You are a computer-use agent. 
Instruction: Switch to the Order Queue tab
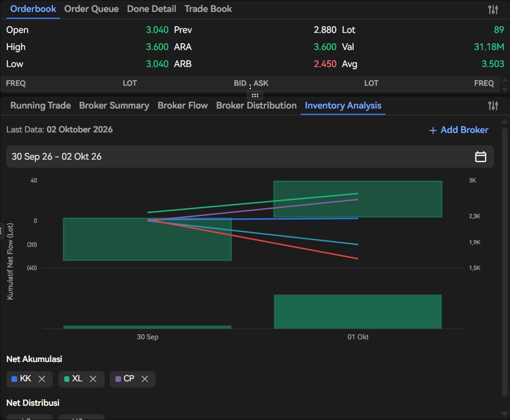92,9
